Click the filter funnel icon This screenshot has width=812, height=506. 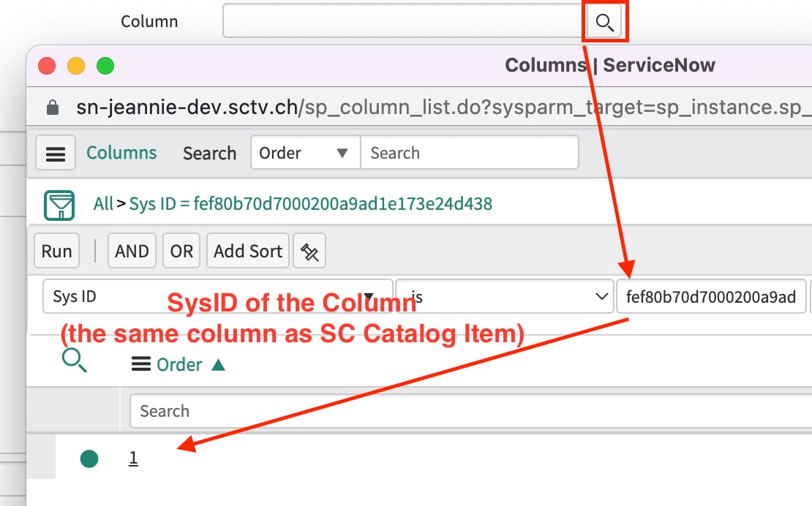click(x=59, y=205)
